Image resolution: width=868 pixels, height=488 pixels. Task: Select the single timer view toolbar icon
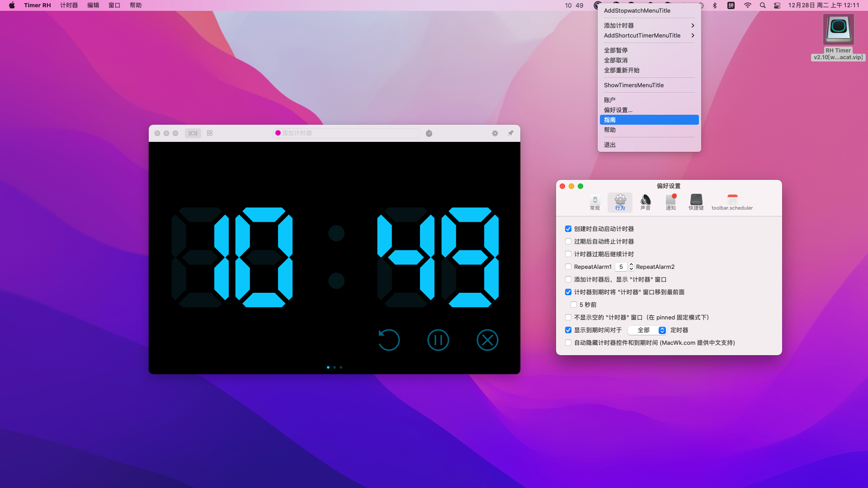pyautogui.click(x=193, y=133)
